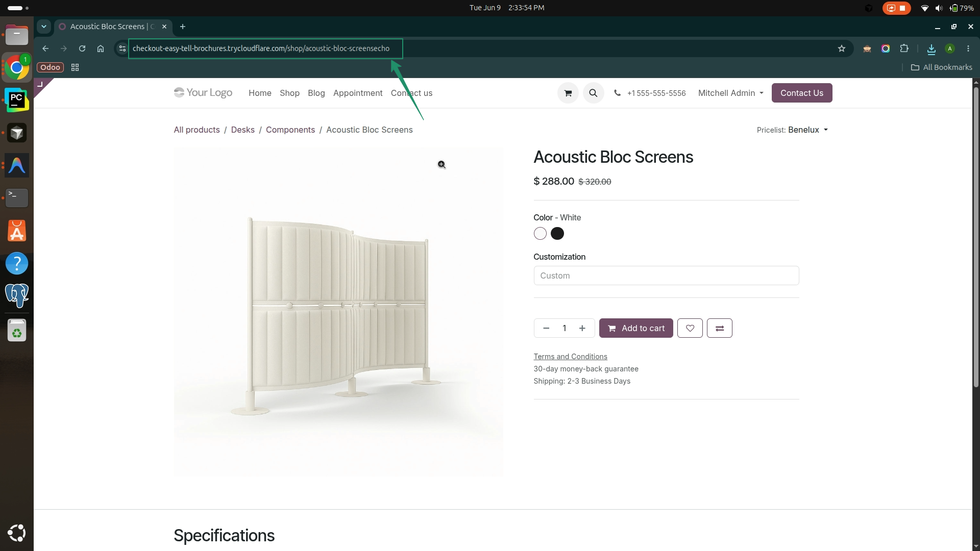This screenshot has height=551, width=980.
Task: Open pgAdmin elephant icon in dock
Action: click(17, 295)
